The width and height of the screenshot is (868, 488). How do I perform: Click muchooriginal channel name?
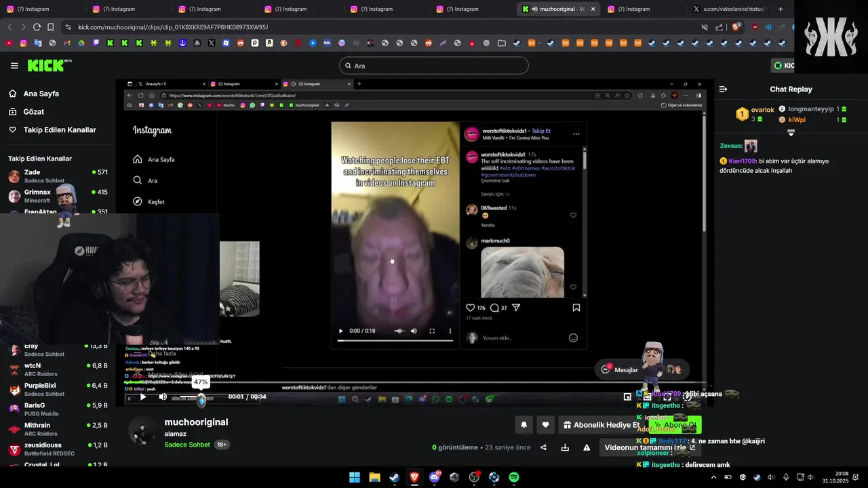[x=196, y=422]
